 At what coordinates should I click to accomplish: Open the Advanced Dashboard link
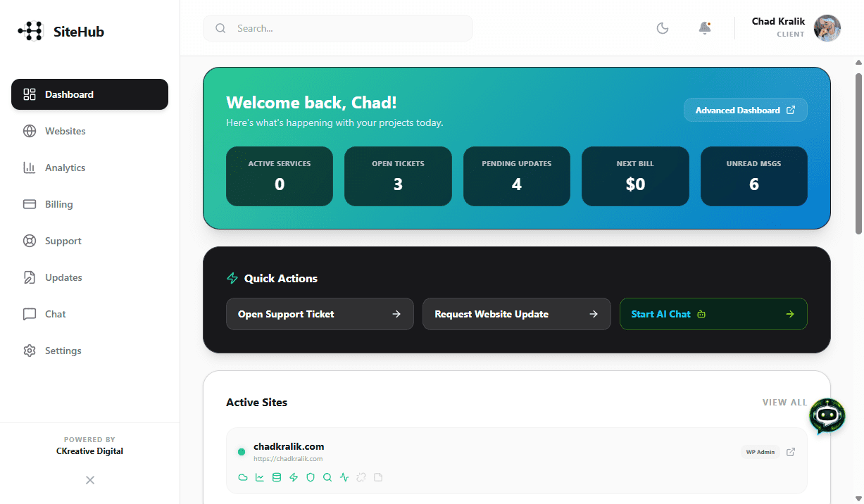[745, 110]
